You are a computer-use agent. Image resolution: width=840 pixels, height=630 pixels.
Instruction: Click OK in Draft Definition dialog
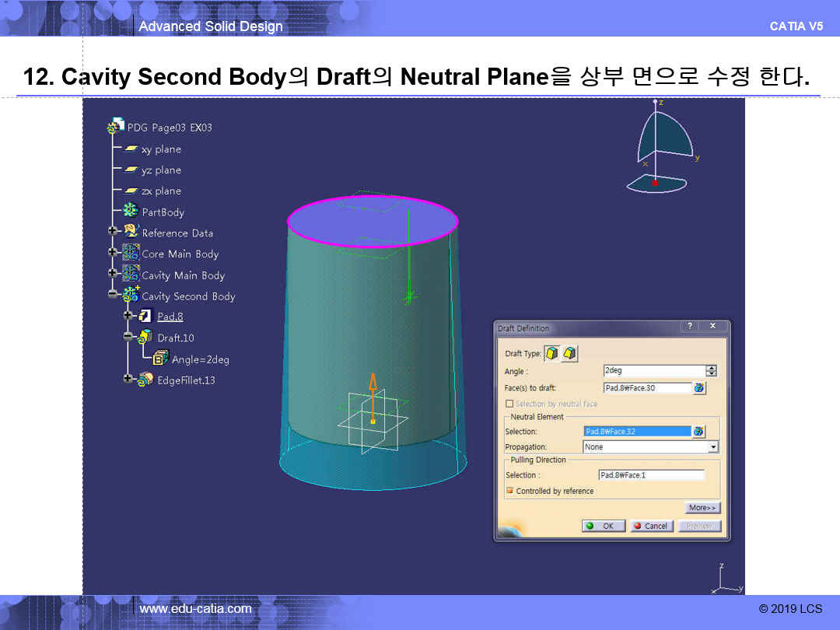[x=603, y=526]
